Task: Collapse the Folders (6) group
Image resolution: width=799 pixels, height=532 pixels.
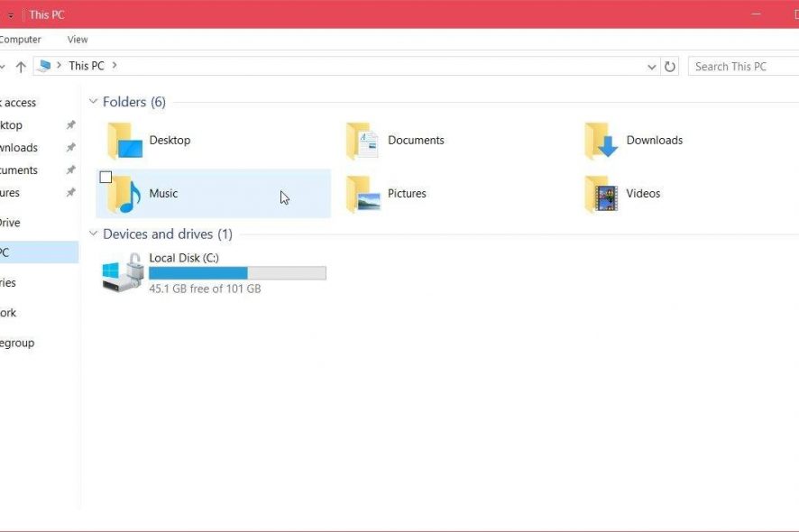Action: (x=93, y=101)
